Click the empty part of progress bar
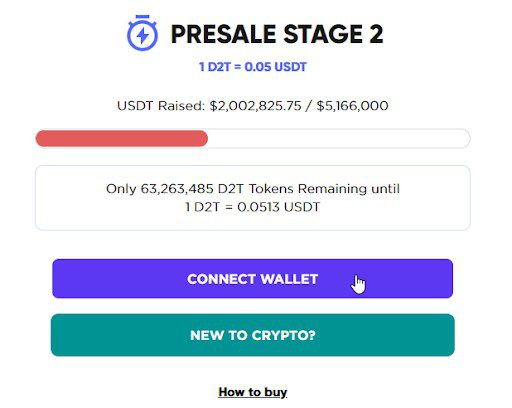512x408 pixels. click(x=339, y=138)
